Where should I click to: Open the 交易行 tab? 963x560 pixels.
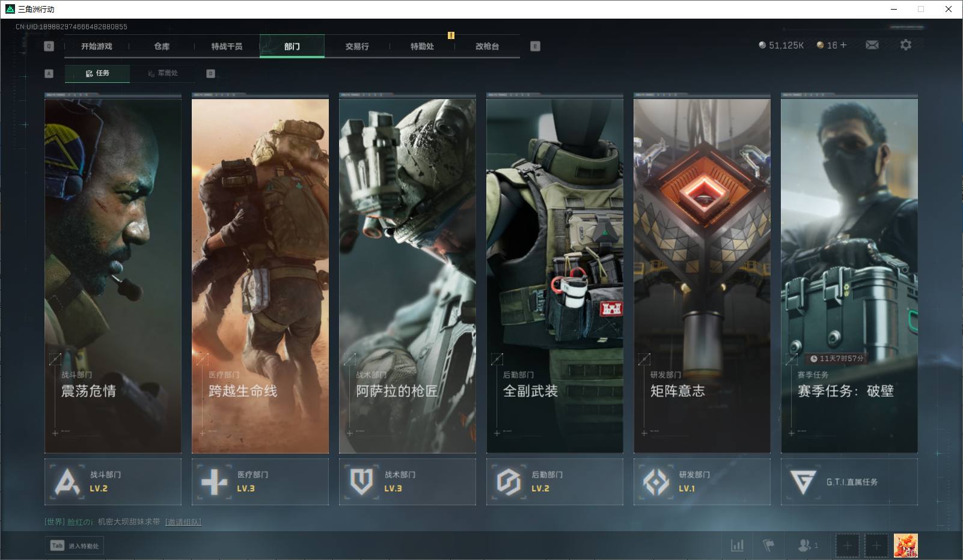pyautogui.click(x=357, y=46)
